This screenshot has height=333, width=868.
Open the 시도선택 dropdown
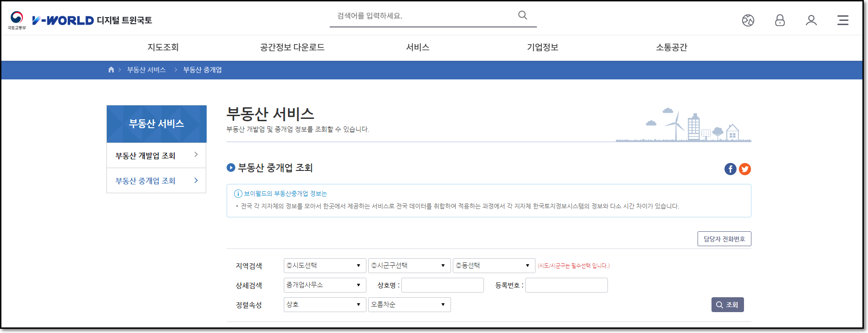point(325,266)
